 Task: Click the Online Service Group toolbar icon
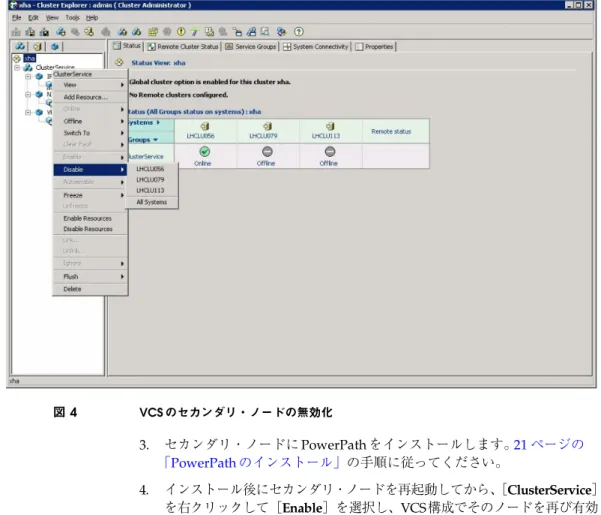pyautogui.click(x=122, y=32)
